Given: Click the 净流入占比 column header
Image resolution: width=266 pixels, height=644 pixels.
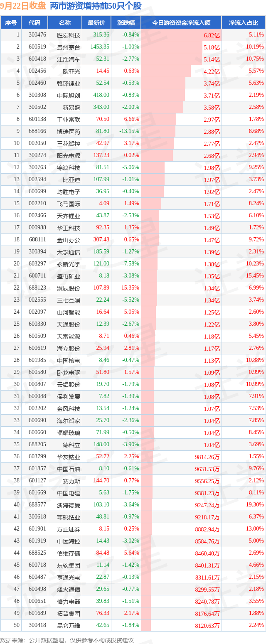Looking at the screenshot, I should pos(244,22).
